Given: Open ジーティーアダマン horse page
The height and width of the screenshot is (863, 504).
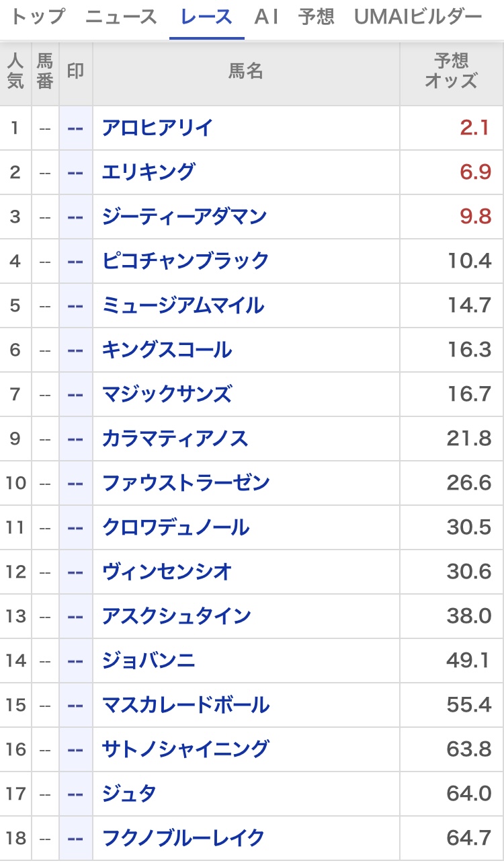Looking at the screenshot, I should [184, 216].
